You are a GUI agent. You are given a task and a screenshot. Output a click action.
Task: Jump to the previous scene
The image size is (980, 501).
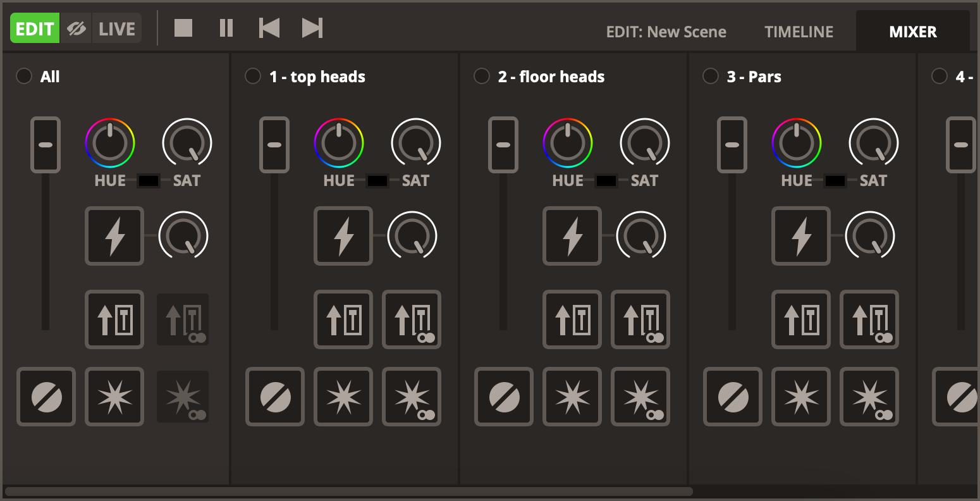269,28
